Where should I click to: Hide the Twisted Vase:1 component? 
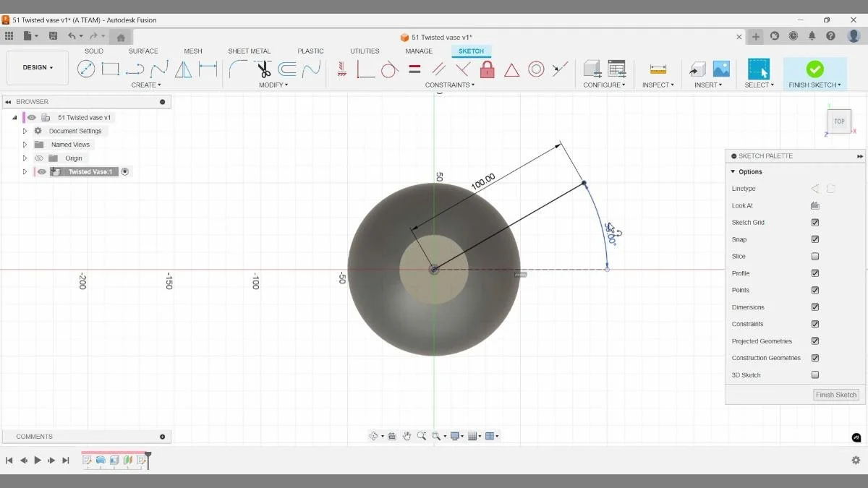[x=42, y=171]
